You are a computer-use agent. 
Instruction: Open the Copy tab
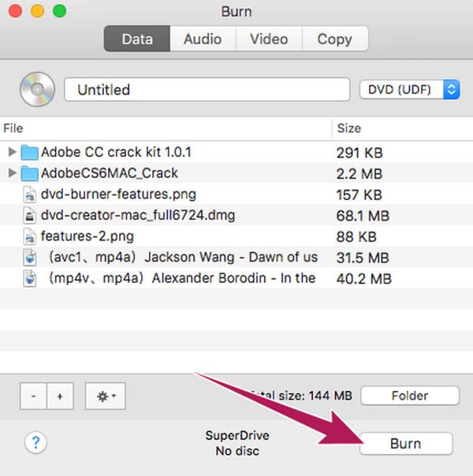335,39
